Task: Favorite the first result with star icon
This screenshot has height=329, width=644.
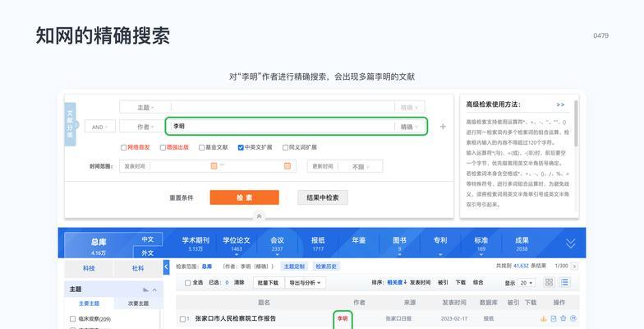Action: coord(563,317)
